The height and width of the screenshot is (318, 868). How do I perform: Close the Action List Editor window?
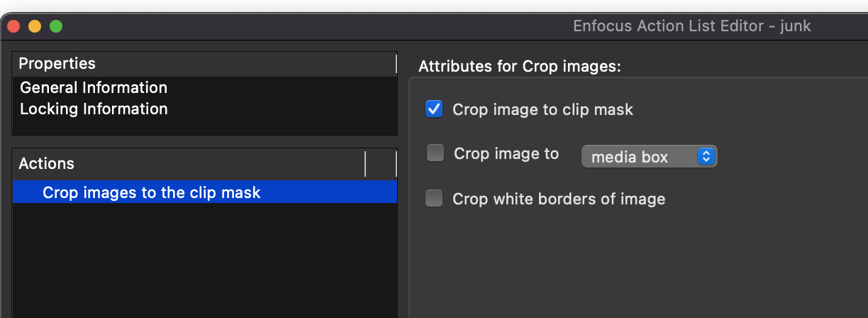coord(13,26)
